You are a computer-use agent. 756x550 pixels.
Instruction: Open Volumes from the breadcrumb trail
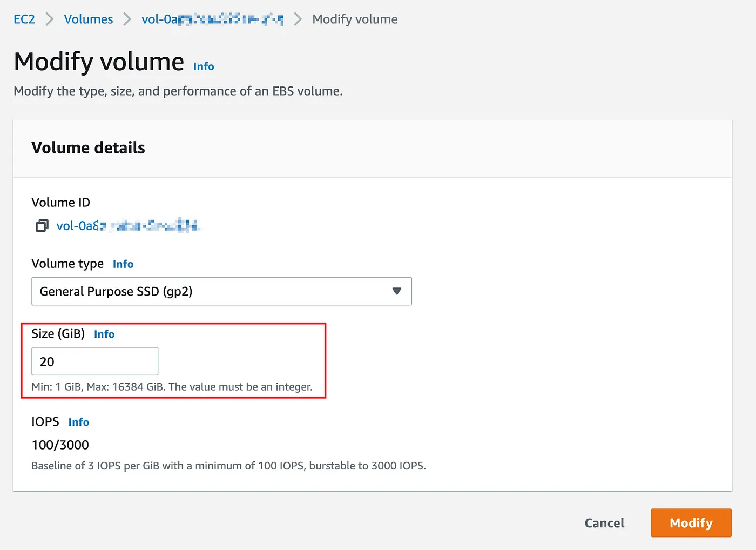(x=88, y=19)
